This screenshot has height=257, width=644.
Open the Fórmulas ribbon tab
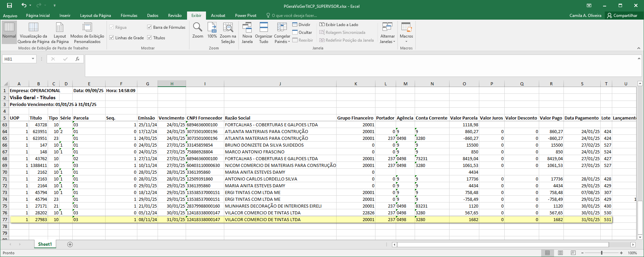point(129,16)
